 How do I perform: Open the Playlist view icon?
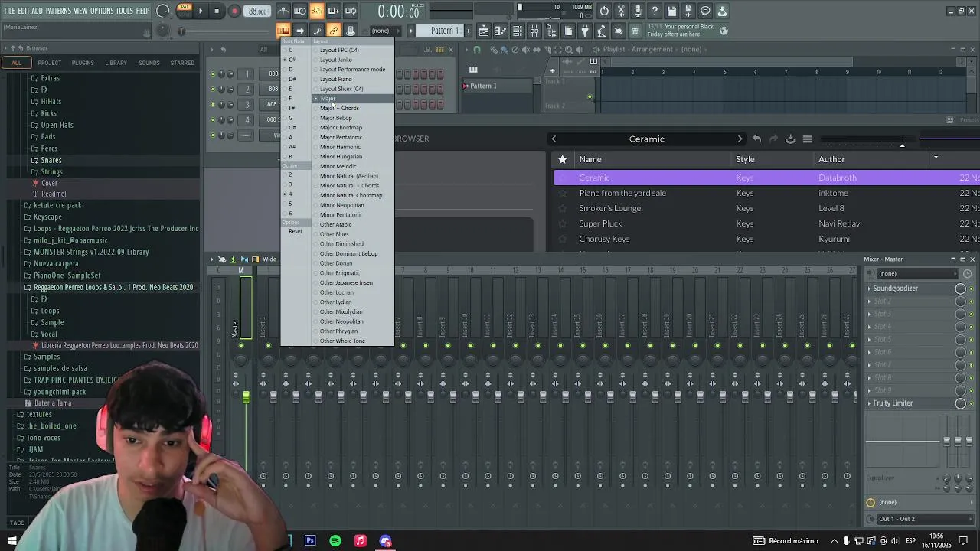coord(484,31)
